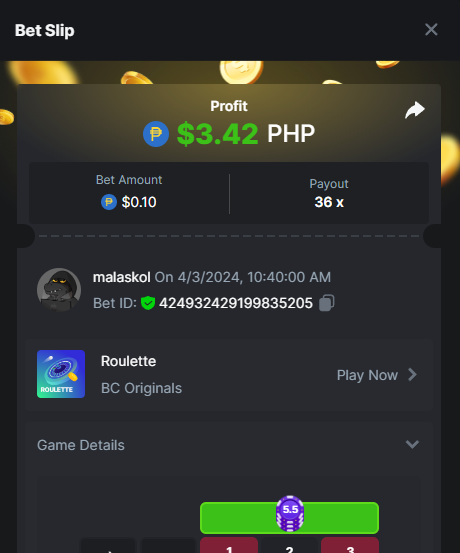
Task: Copy the Bet ID with copy icon
Action: (x=327, y=303)
